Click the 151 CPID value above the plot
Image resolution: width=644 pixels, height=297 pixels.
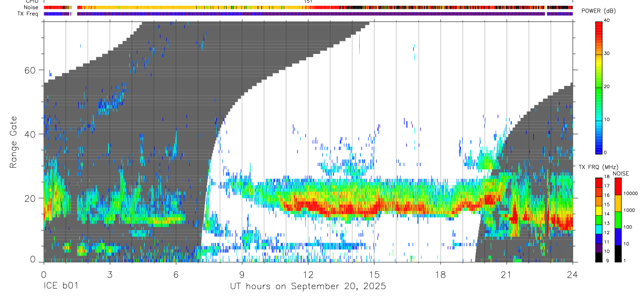[308, 2]
